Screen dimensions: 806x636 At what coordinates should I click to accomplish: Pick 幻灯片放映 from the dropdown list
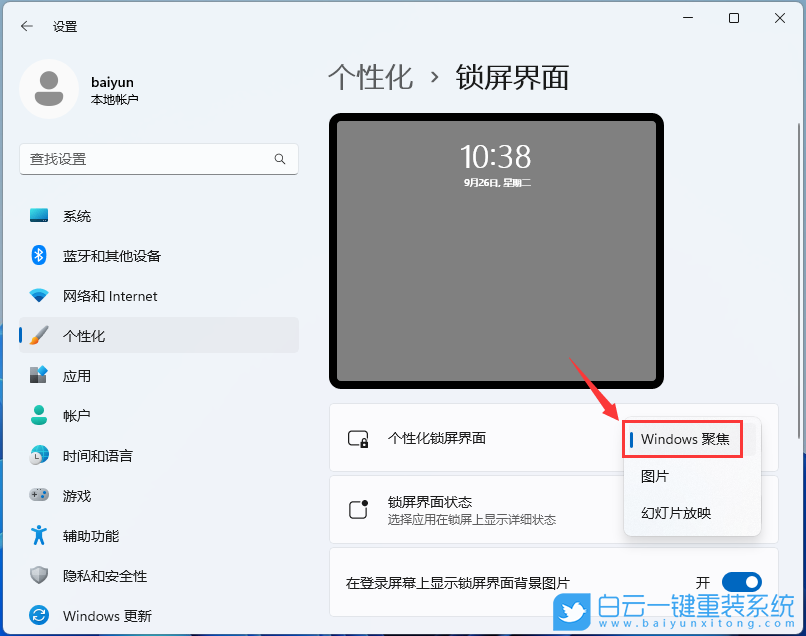click(x=672, y=513)
